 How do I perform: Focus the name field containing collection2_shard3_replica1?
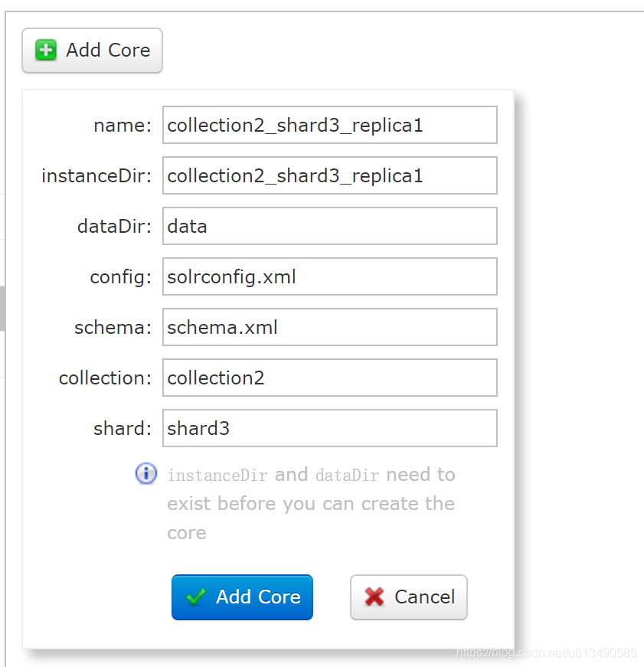(x=329, y=125)
